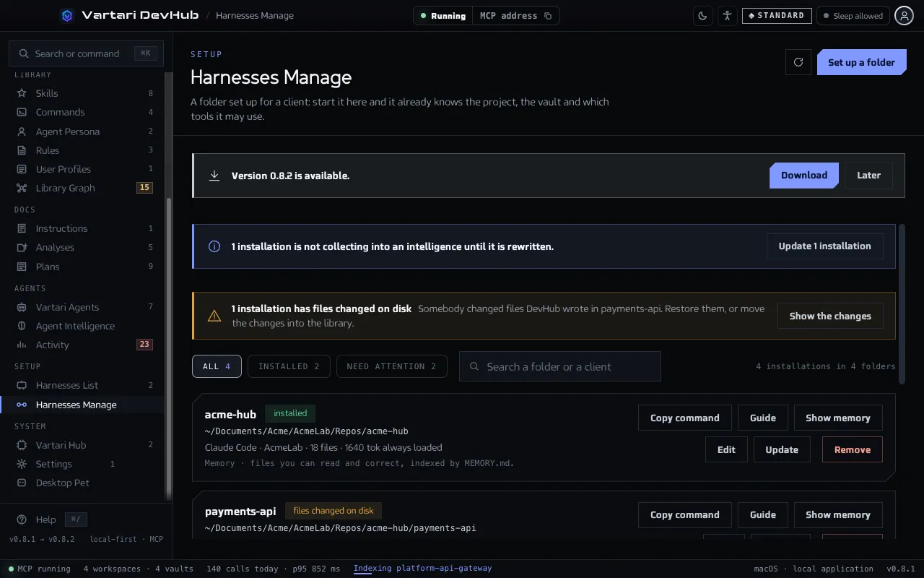Click the Show the changes button
The image size is (924, 578).
point(830,316)
